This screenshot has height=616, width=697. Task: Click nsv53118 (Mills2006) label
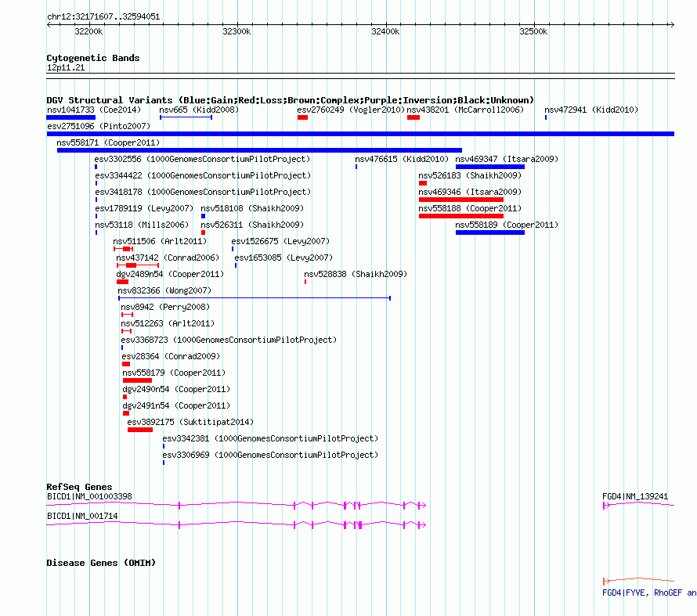142,225
